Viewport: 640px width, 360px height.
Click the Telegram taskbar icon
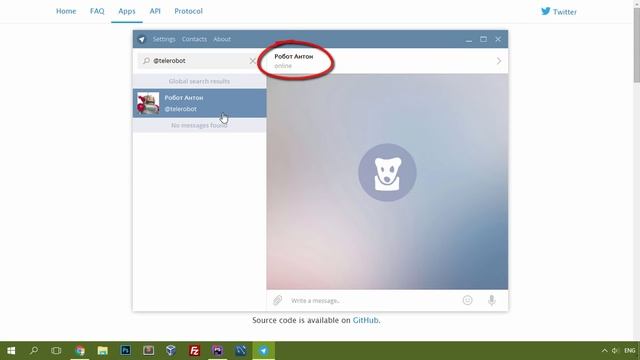point(263,351)
